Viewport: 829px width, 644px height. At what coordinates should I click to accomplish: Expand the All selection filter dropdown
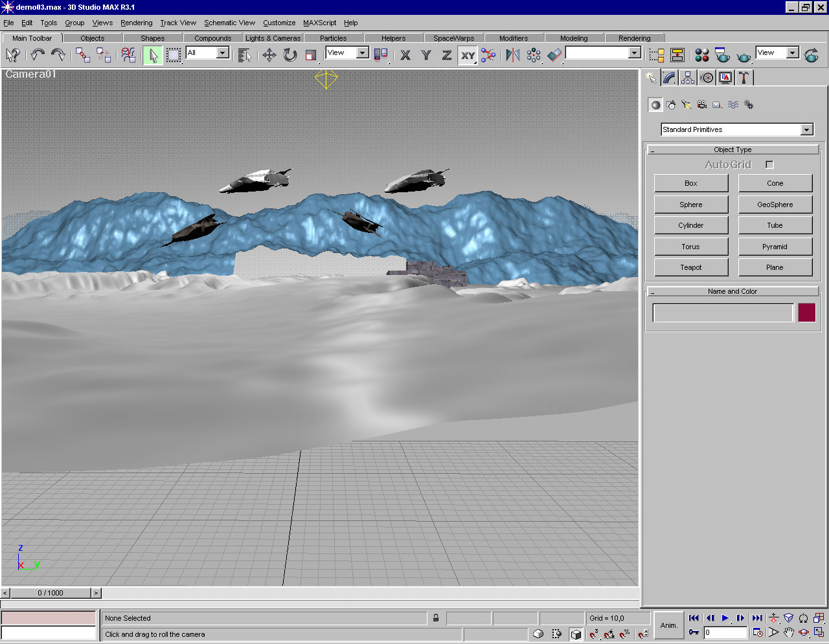click(x=222, y=52)
